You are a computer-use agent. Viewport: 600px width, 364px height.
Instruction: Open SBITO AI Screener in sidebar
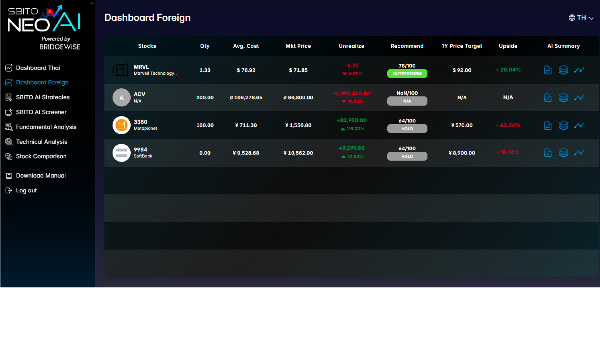(41, 112)
